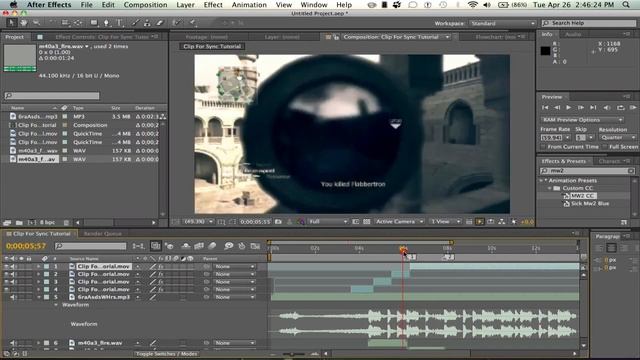Select the Eraser tool

(160, 23)
